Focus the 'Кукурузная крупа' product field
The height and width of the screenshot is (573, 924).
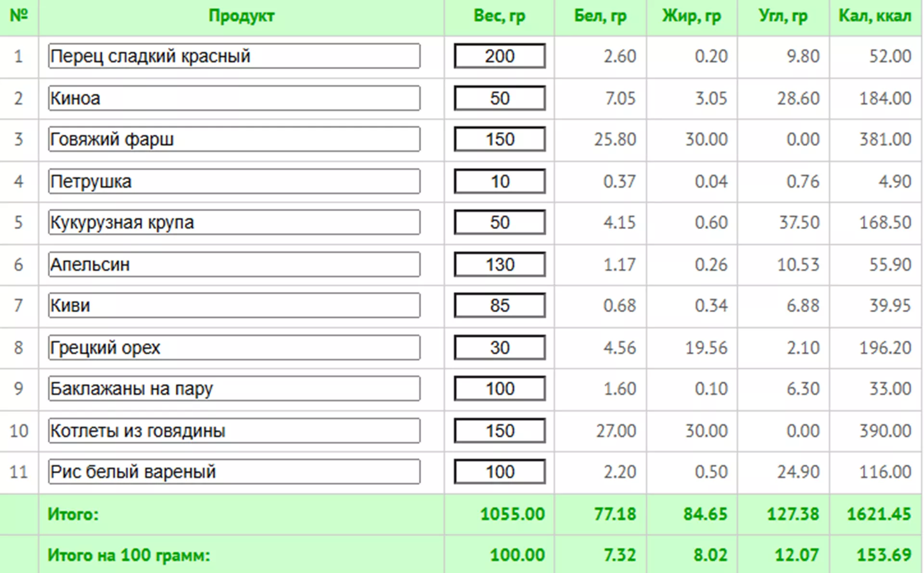click(x=234, y=222)
